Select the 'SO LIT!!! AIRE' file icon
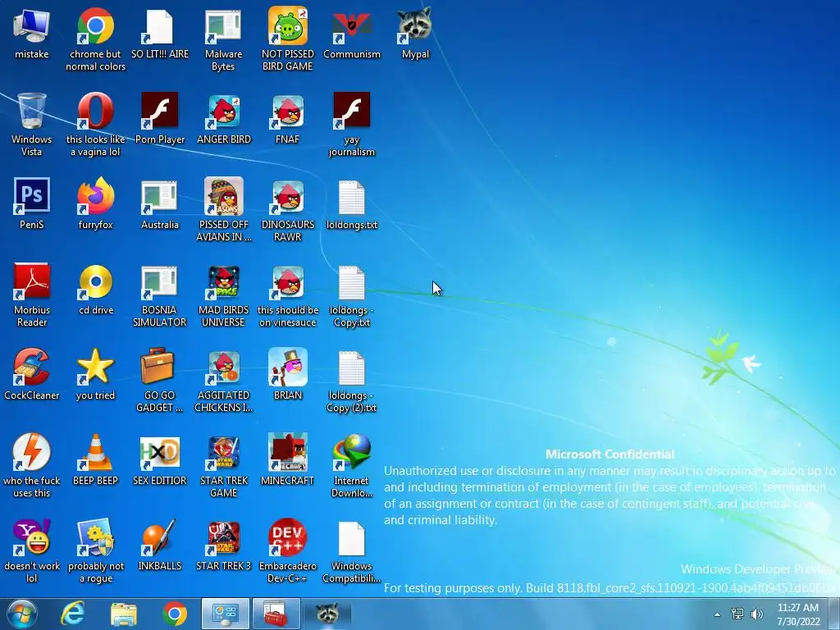Viewport: 840px width, 630px height. coord(160,25)
